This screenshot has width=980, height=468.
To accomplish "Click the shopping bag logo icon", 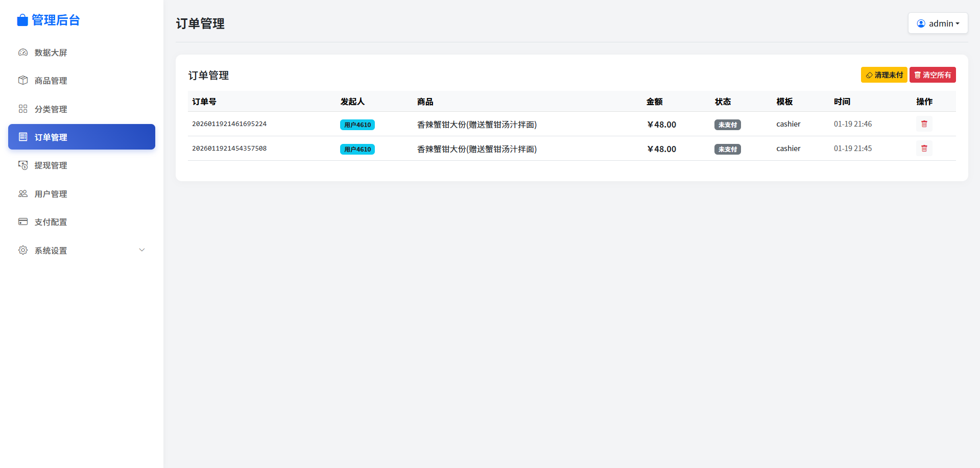I will pyautogui.click(x=22, y=20).
